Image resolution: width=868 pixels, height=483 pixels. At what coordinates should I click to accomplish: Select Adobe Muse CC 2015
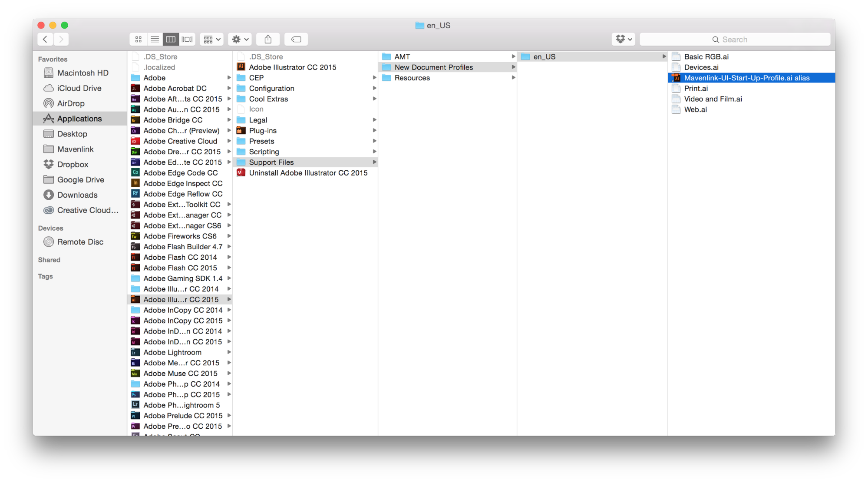click(x=180, y=374)
